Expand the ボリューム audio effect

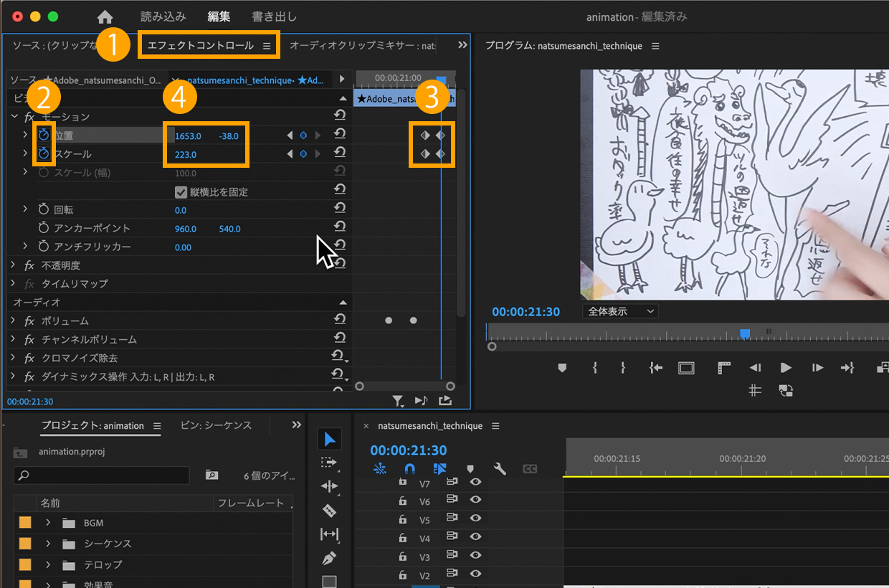point(14,321)
